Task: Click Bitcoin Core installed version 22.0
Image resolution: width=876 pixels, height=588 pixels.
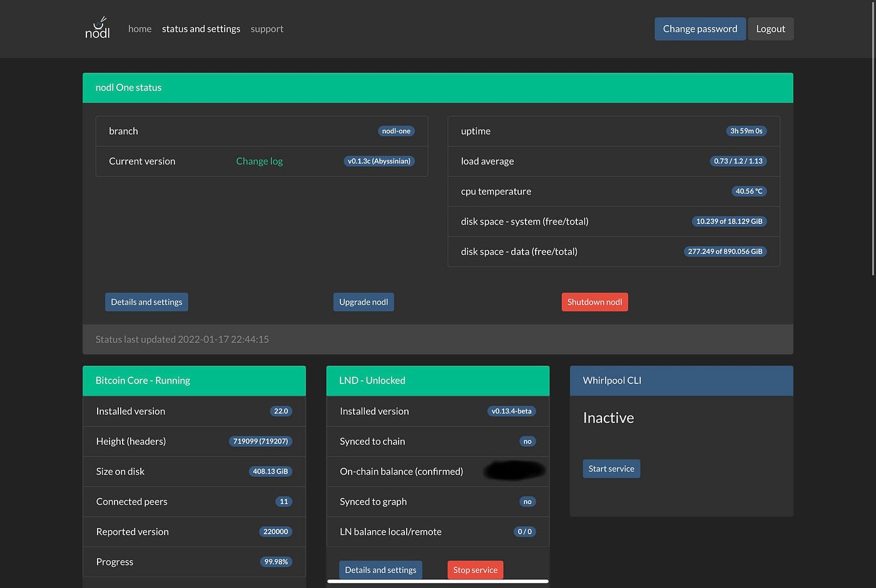Action: pos(281,411)
